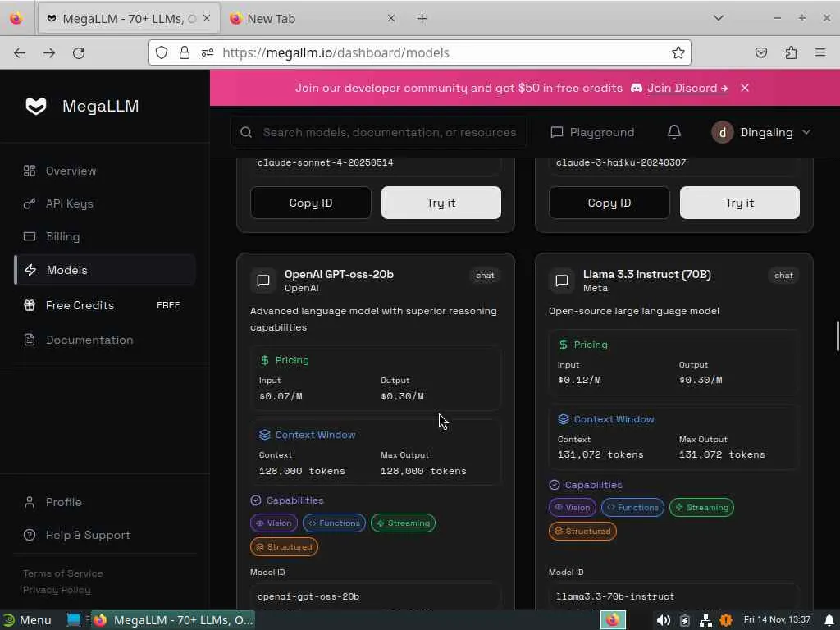Open the list all tabs dropdown
Screen dimensions: 840x630
point(719,18)
